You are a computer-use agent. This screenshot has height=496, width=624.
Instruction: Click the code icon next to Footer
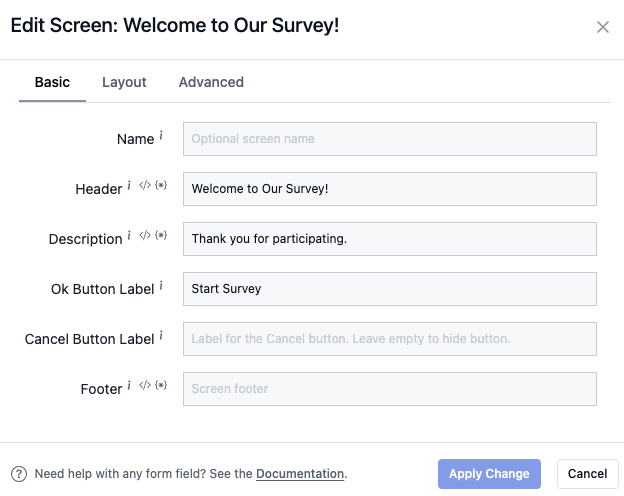click(144, 386)
